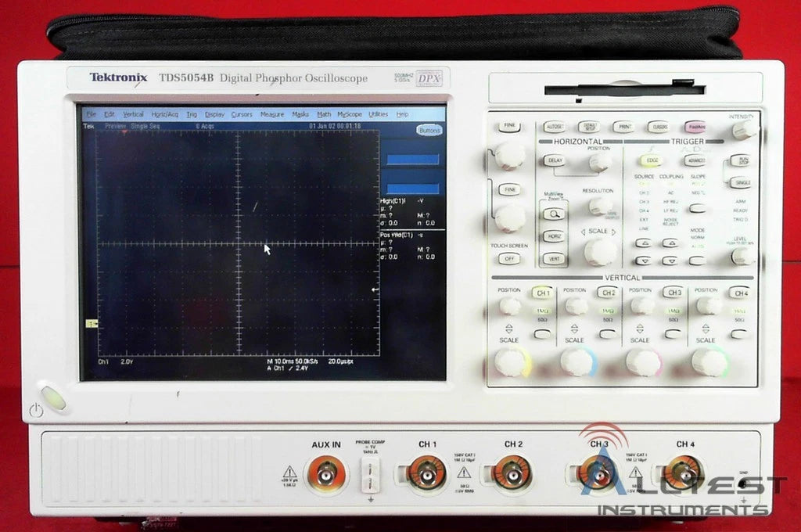Toggle the upper FINE button

(x=509, y=126)
